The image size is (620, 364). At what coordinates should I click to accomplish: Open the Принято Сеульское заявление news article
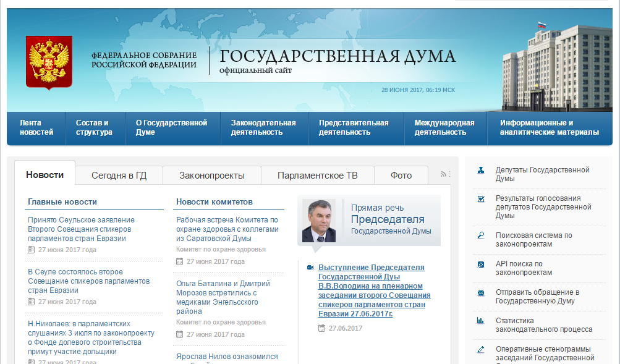click(x=81, y=229)
